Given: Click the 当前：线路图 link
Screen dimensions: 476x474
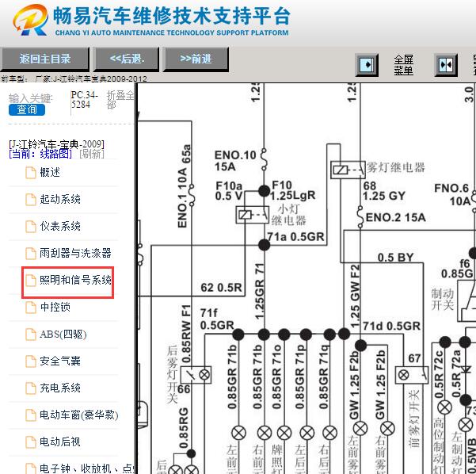Looking at the screenshot, I should click(40, 154).
